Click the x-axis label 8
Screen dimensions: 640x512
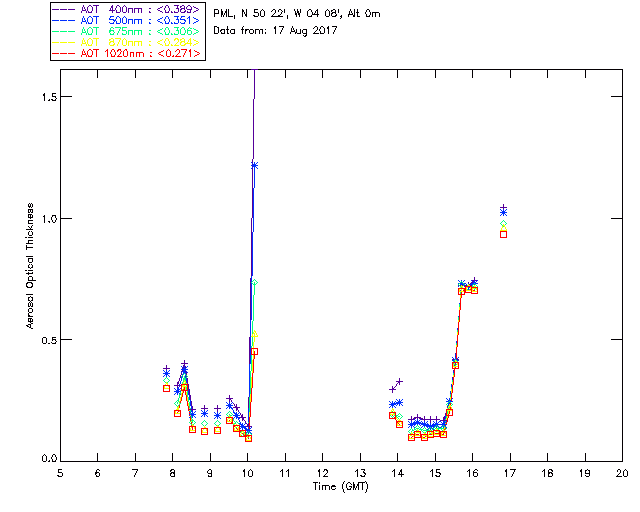point(173,473)
